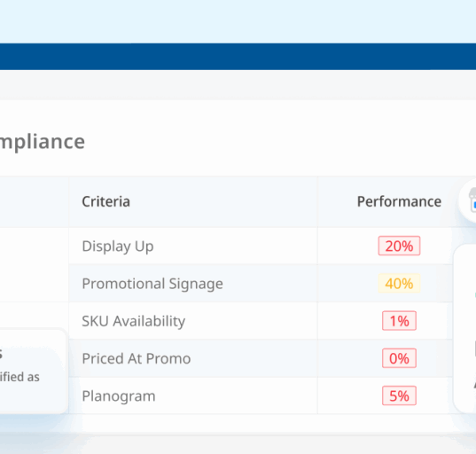476x454 pixels.
Task: Click the dark blue navigation bar
Action: coord(238,57)
